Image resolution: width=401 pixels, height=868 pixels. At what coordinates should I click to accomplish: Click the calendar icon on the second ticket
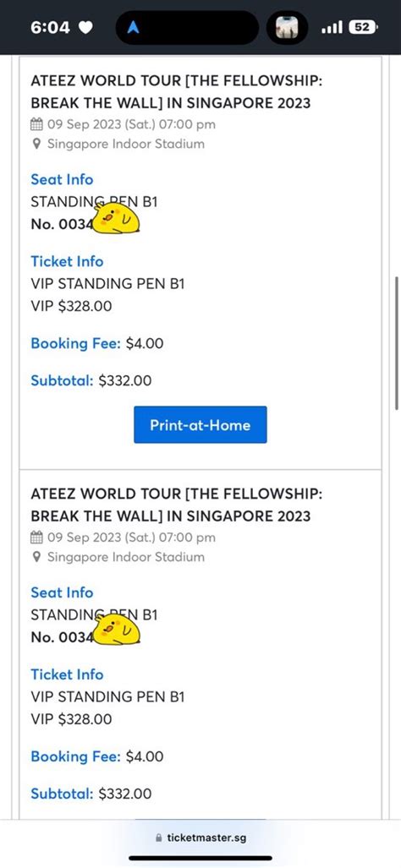point(36,537)
